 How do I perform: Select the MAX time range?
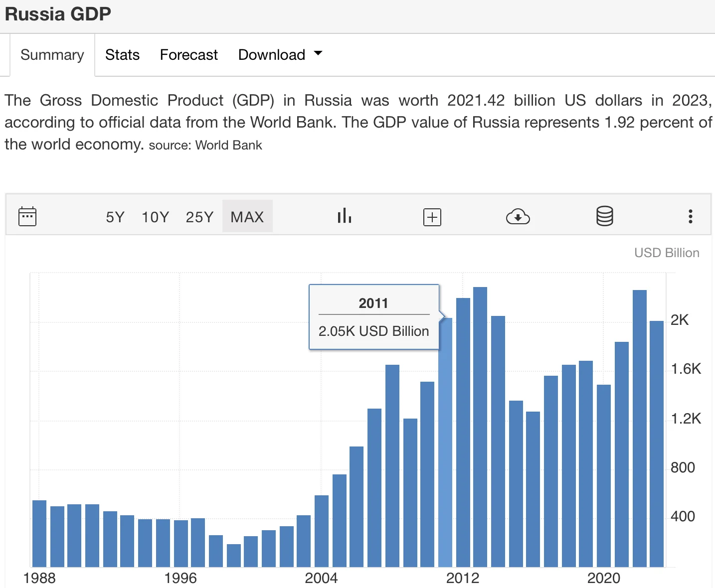[x=247, y=217]
